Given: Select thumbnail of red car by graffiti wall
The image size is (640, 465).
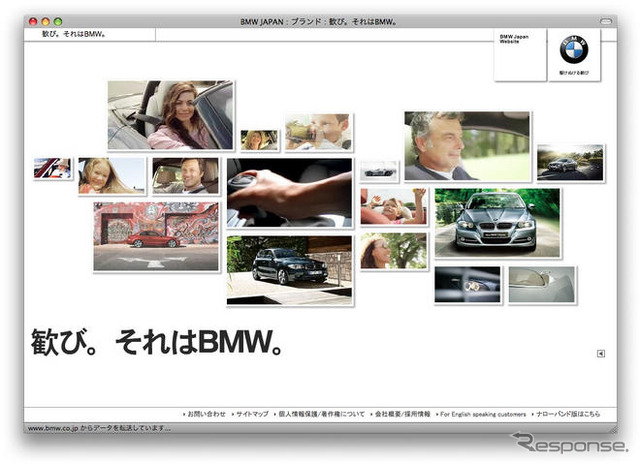Looking at the screenshot, I should 156,236.
